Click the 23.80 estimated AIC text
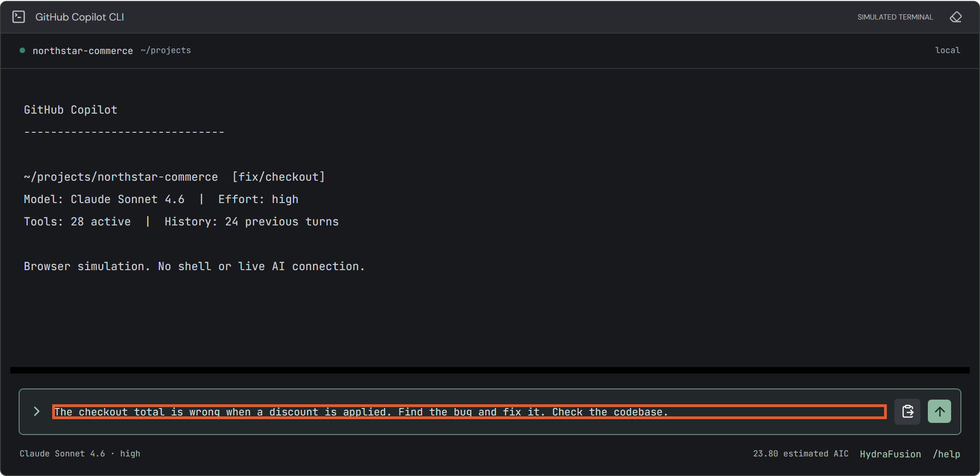The height and width of the screenshot is (476, 980). [x=801, y=454]
